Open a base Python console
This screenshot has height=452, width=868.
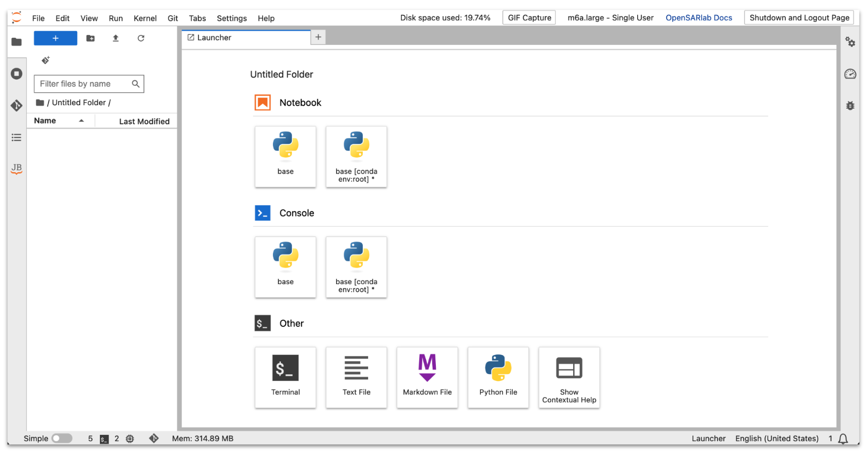pyautogui.click(x=285, y=267)
